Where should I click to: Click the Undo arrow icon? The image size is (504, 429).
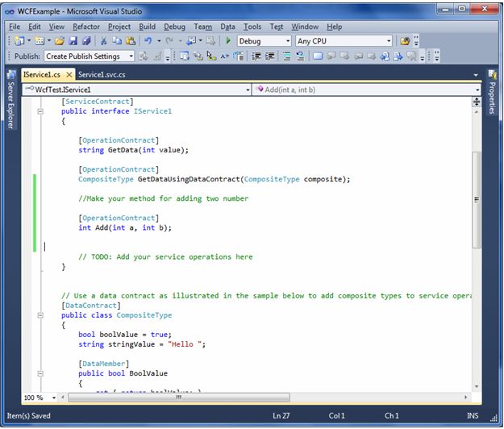pos(147,41)
